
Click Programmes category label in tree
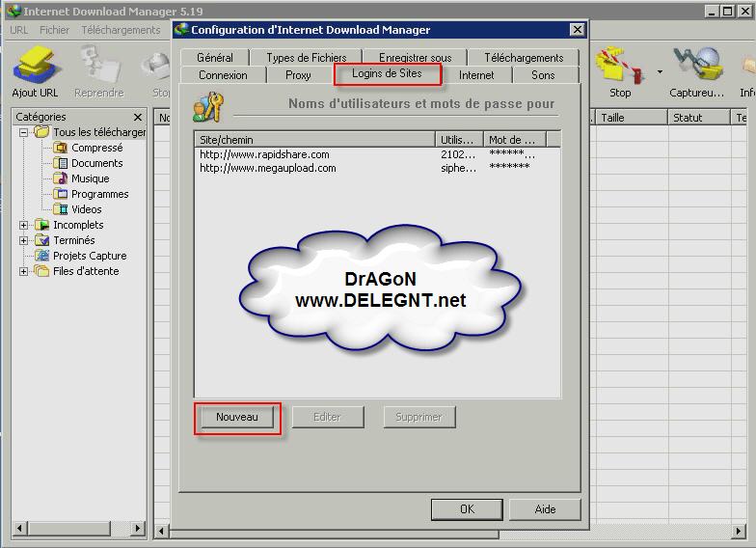(100, 194)
